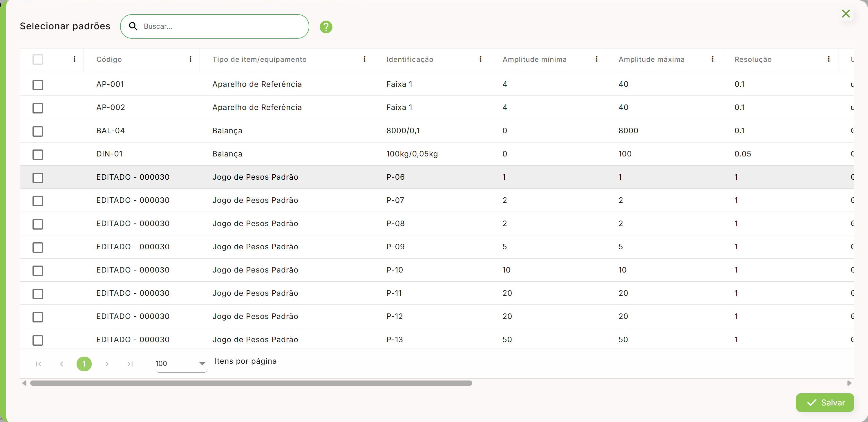The width and height of the screenshot is (868, 422).
Task: Click the Selecionar padrões title
Action: pos(65,26)
